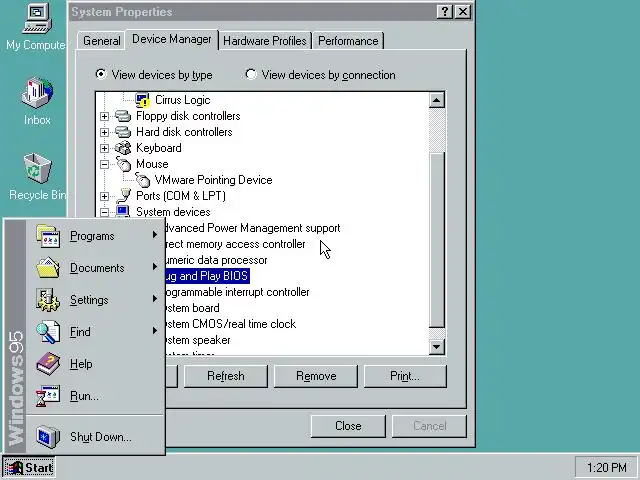Select View devices by type radio button
Screen dimensions: 640x480
click(x=100, y=74)
